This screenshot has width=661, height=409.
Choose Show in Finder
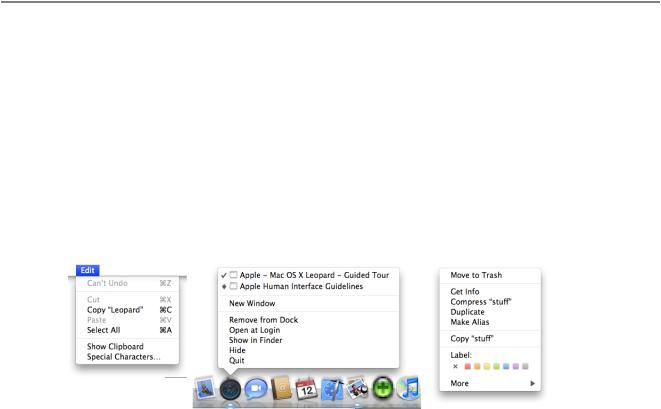click(308, 340)
